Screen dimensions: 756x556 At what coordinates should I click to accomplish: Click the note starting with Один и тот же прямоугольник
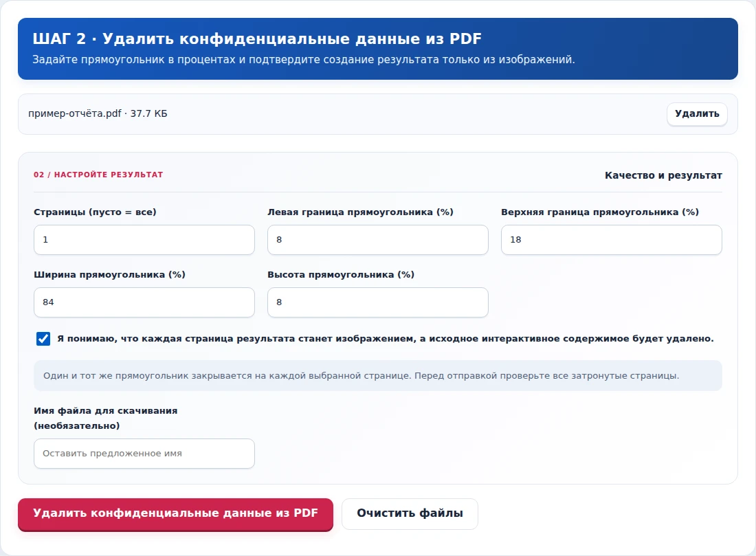378,376
